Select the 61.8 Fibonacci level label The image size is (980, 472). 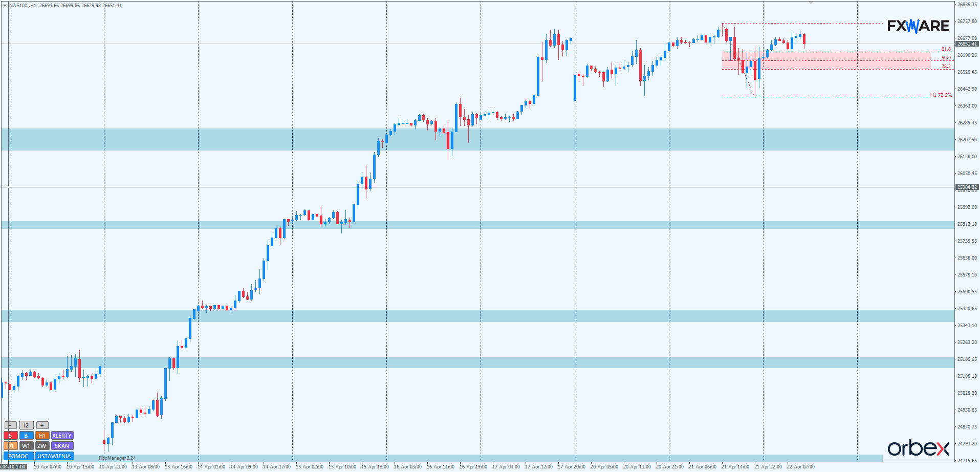point(946,49)
